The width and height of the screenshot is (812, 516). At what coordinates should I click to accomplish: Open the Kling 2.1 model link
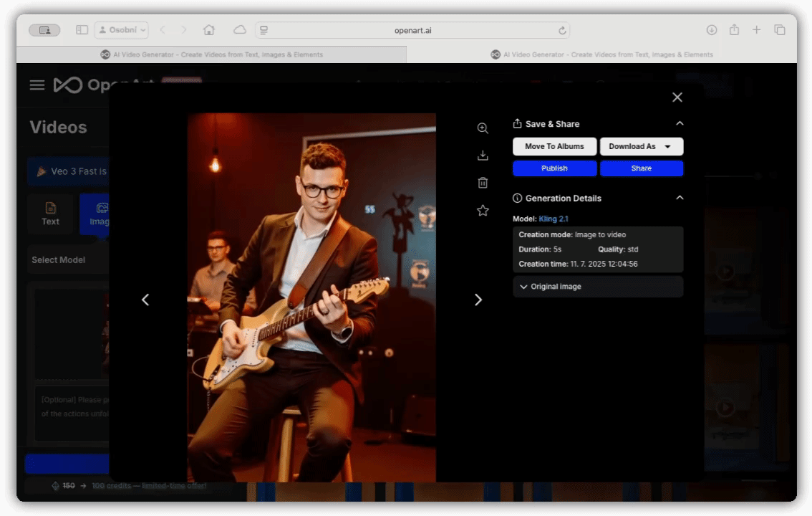coord(553,219)
